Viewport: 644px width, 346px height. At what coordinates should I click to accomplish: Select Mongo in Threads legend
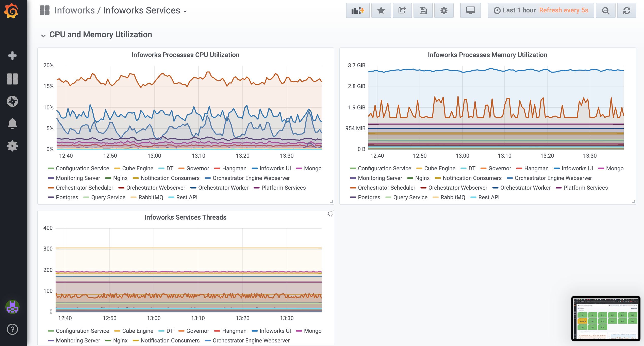point(312,331)
